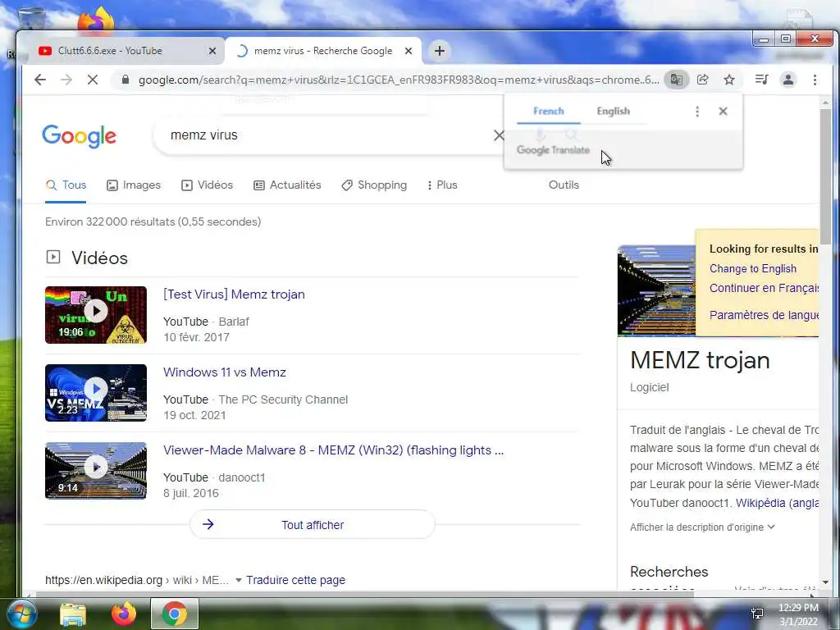Open Viewer-Made Malware 8 MEMZ link
This screenshot has width=840, height=630.
pyautogui.click(x=333, y=450)
